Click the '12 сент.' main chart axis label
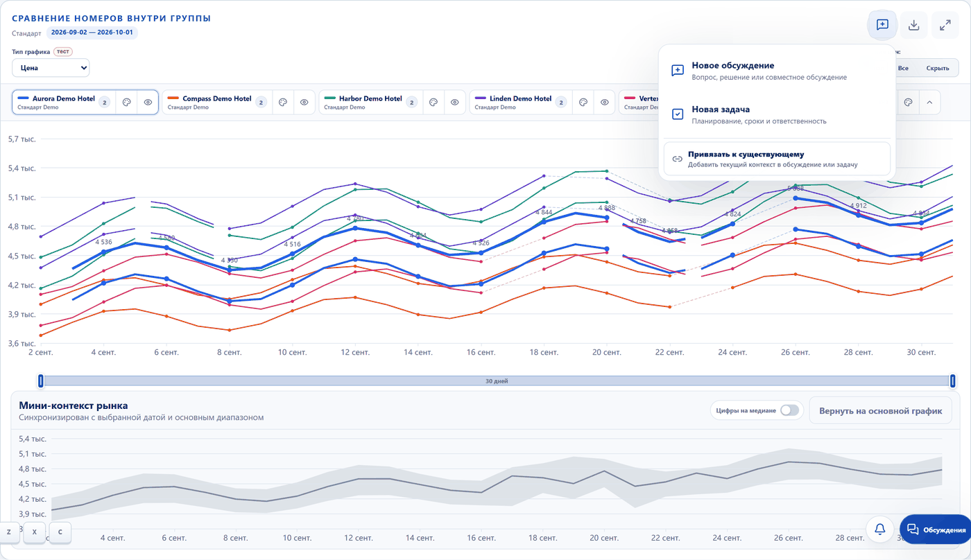The height and width of the screenshot is (560, 971). 355,353
